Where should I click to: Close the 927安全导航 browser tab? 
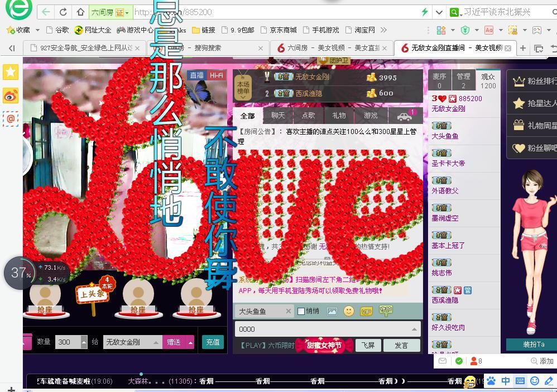[137, 48]
